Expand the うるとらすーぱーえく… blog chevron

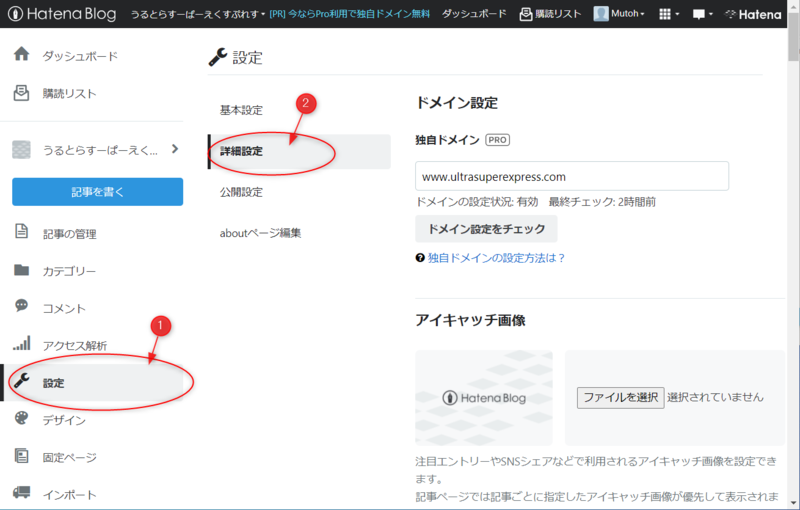click(x=175, y=149)
